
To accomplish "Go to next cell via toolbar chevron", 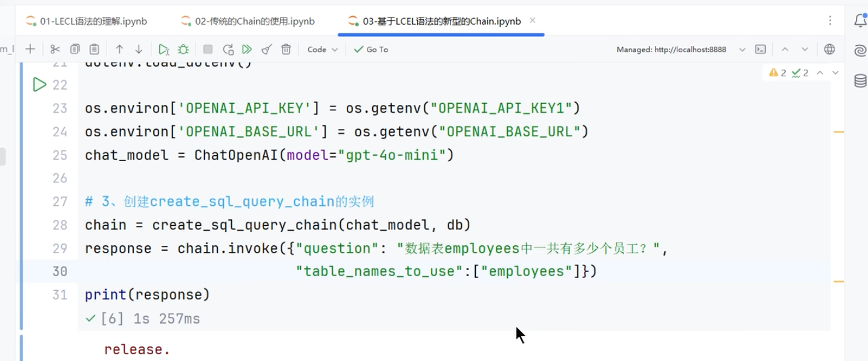I will click(804, 49).
